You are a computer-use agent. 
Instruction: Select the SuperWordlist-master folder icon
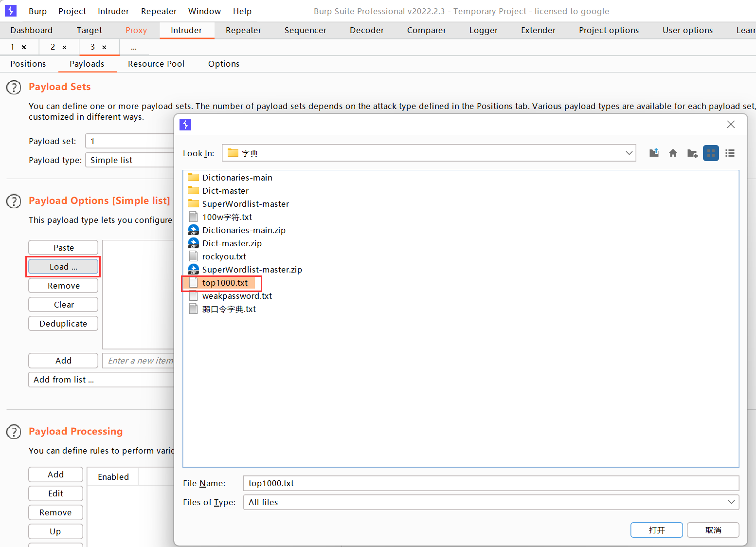tap(194, 203)
